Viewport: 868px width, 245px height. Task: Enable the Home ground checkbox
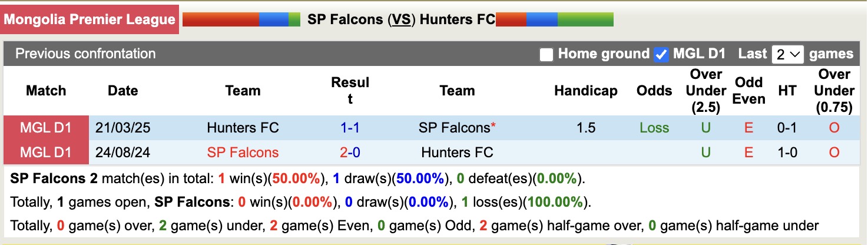(x=546, y=55)
